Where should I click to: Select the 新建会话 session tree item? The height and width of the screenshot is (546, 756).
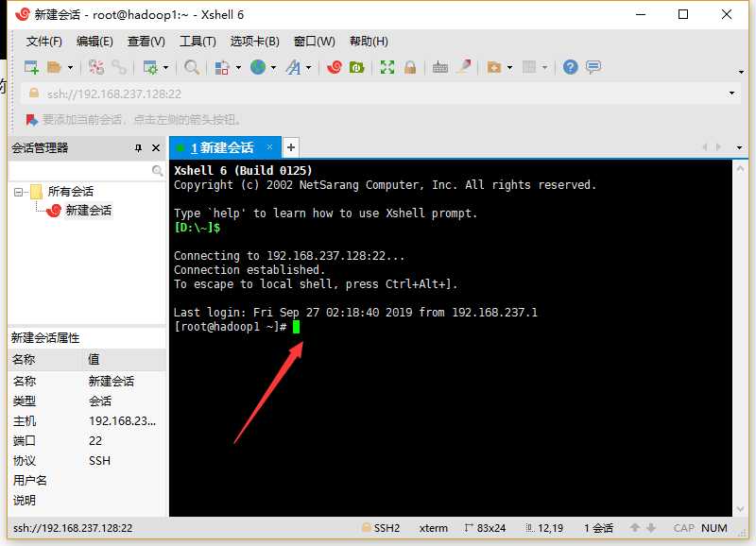tap(88, 210)
